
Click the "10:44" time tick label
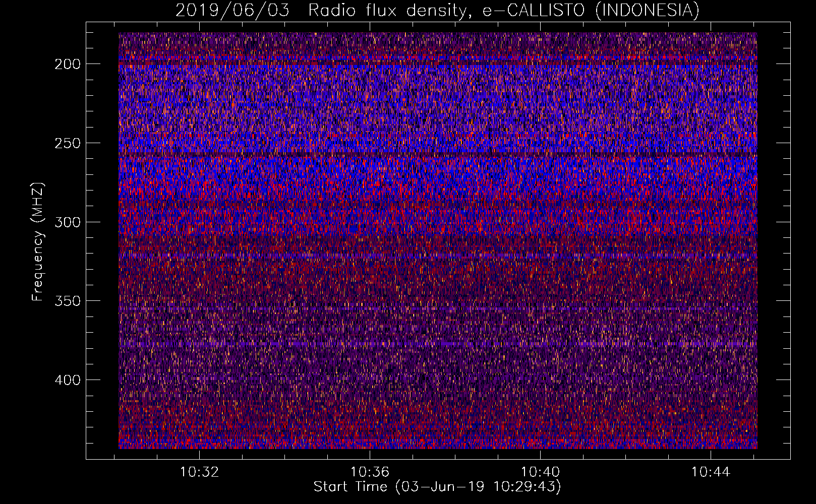coord(711,472)
